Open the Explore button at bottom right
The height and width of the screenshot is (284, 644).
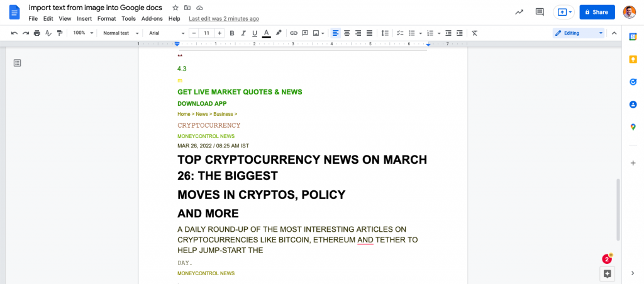tap(608, 274)
